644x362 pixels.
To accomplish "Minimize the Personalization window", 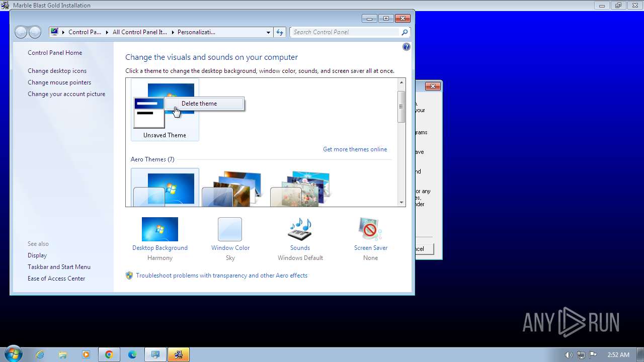I will pos(370,19).
